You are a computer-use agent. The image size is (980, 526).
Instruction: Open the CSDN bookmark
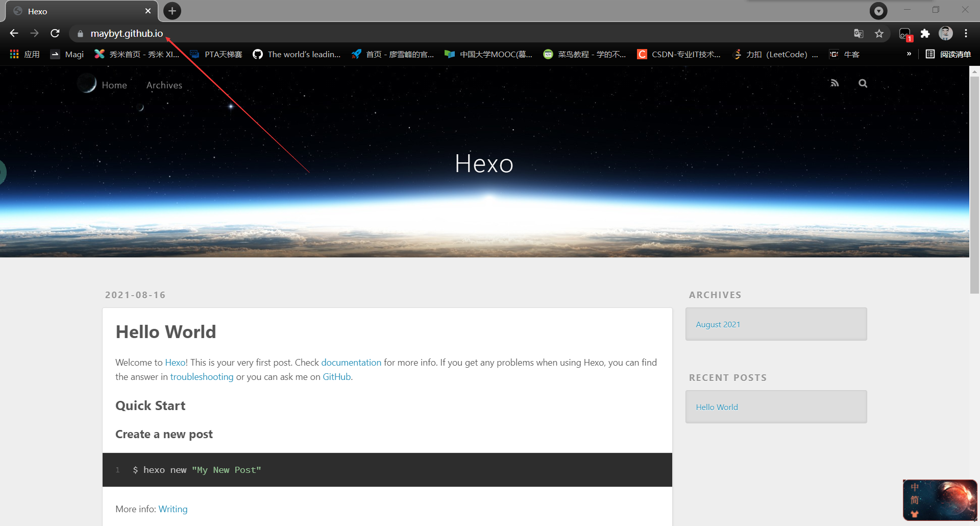click(679, 54)
